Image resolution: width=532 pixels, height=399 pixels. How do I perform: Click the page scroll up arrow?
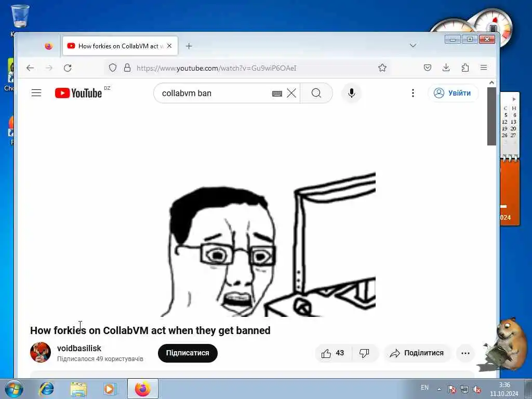pos(491,83)
